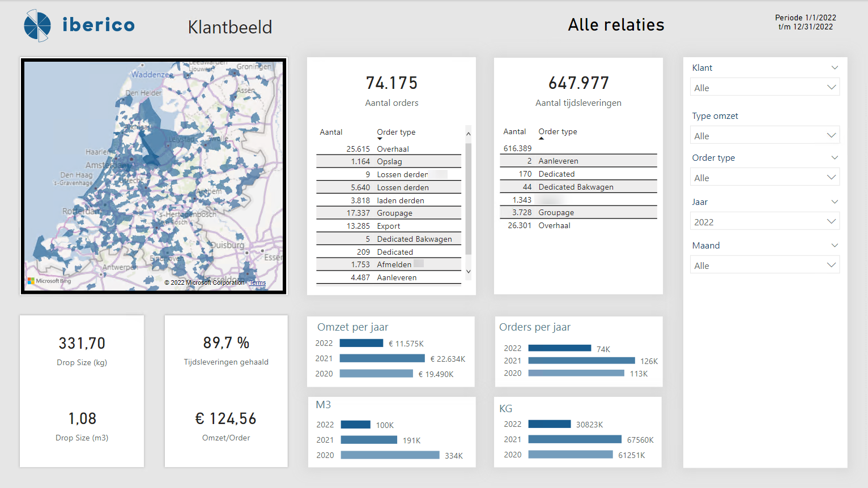Select the Afmelden row with 1.753

tap(389, 264)
